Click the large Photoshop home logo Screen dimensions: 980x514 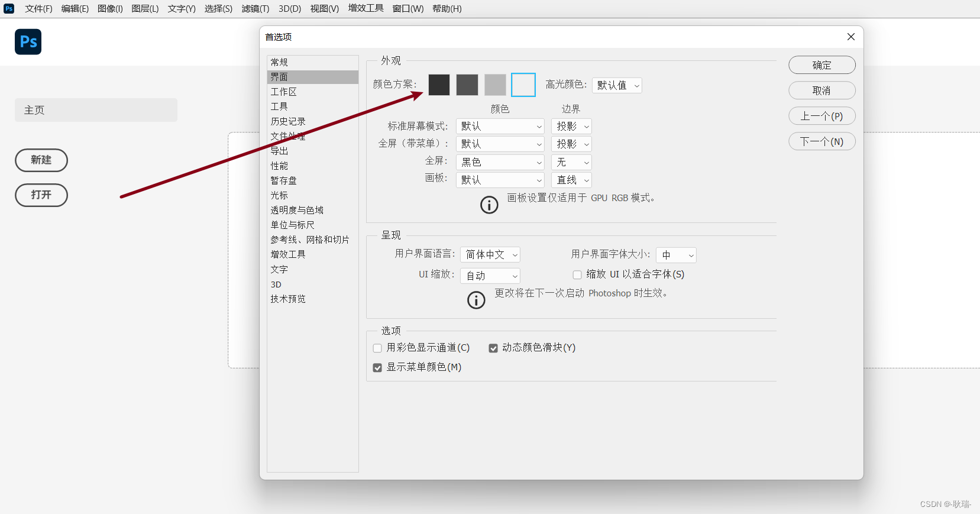click(28, 41)
